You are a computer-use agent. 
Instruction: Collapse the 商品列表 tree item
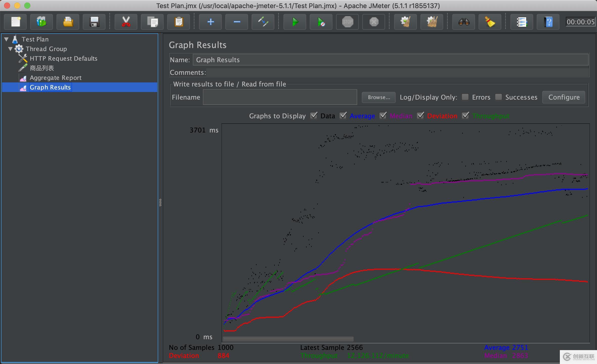[41, 68]
